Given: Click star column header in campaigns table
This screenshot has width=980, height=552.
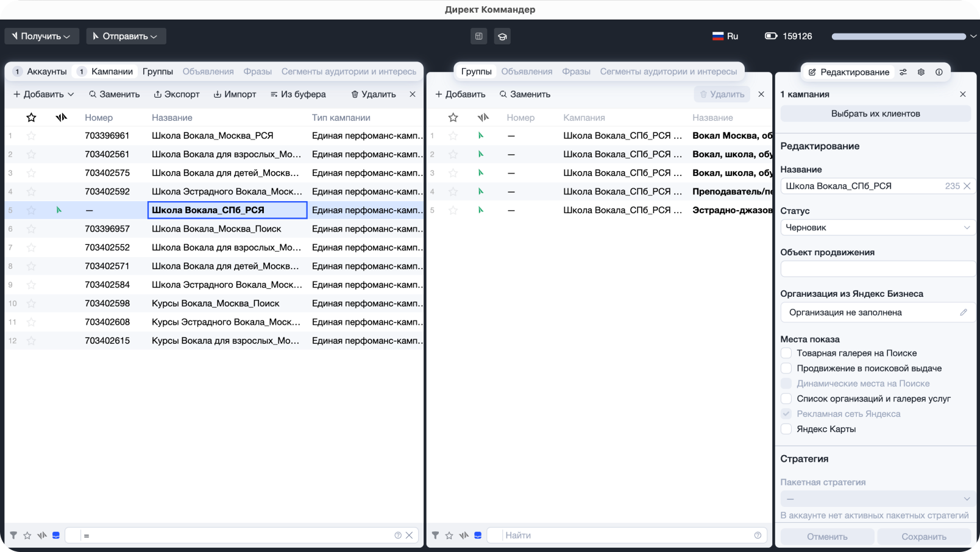Looking at the screenshot, I should coord(31,118).
